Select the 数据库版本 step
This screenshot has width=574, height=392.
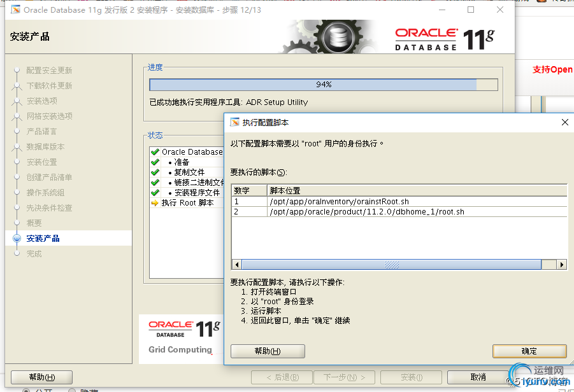point(45,147)
